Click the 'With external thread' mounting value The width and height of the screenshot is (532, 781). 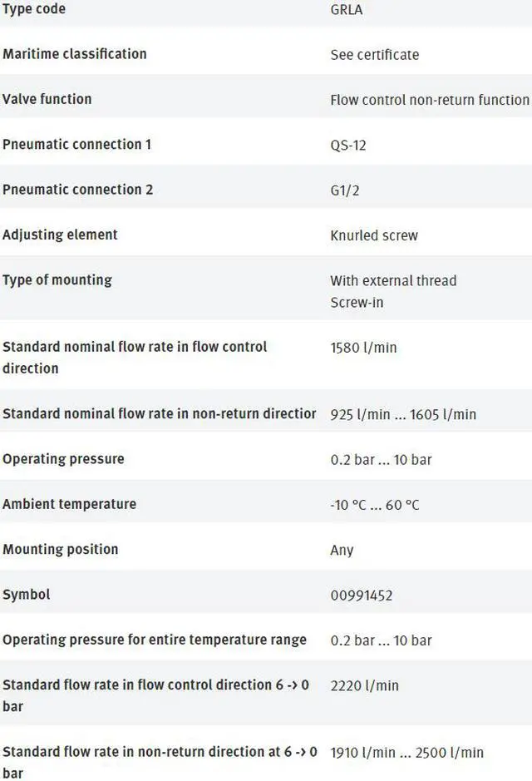(392, 281)
